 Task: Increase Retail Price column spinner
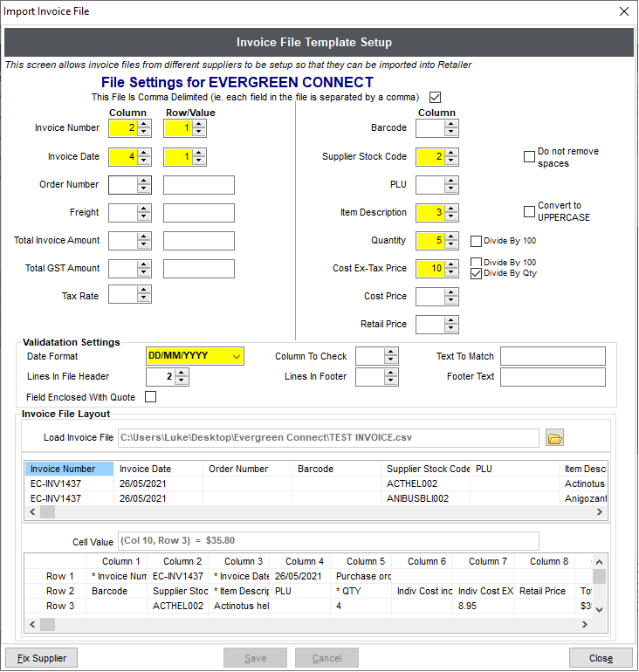(450, 320)
